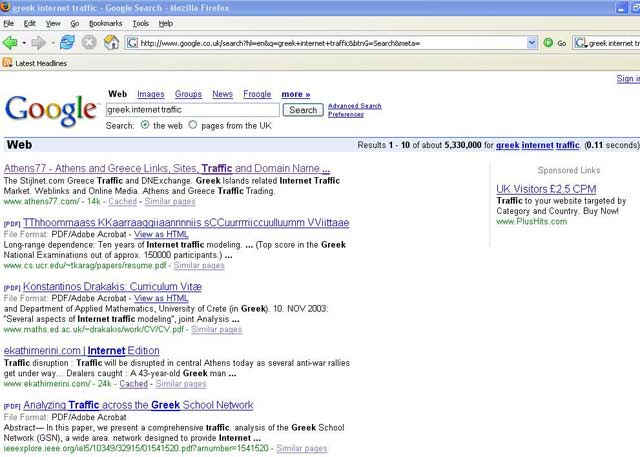The height and width of the screenshot is (457, 640).
Task: Open Similar pages for ieeexplore.ieee.org result
Action: pos(301,448)
